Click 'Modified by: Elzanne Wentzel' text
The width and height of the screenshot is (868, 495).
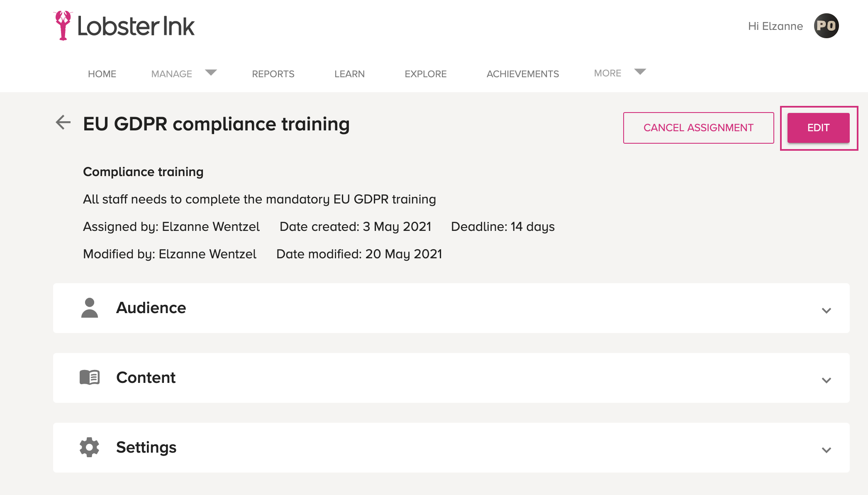point(170,254)
